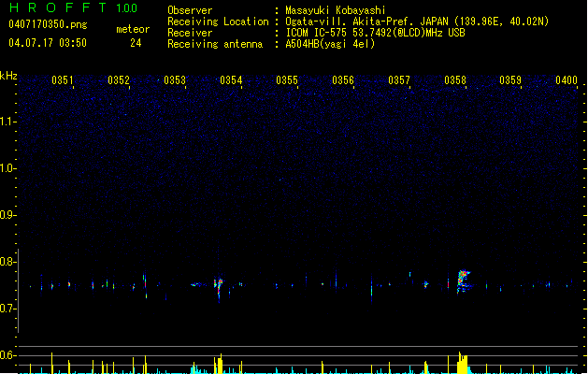Image resolution: width=588 pixels, height=374 pixels.
Task: Select the Ogata-vill. Akita-Pref. JAPAN location text
Action: pos(417,22)
